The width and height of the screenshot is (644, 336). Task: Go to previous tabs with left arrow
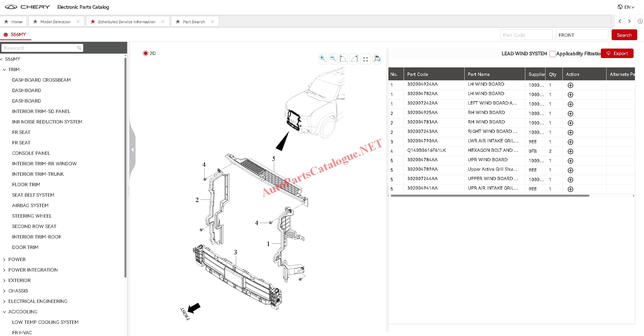(x=620, y=21)
